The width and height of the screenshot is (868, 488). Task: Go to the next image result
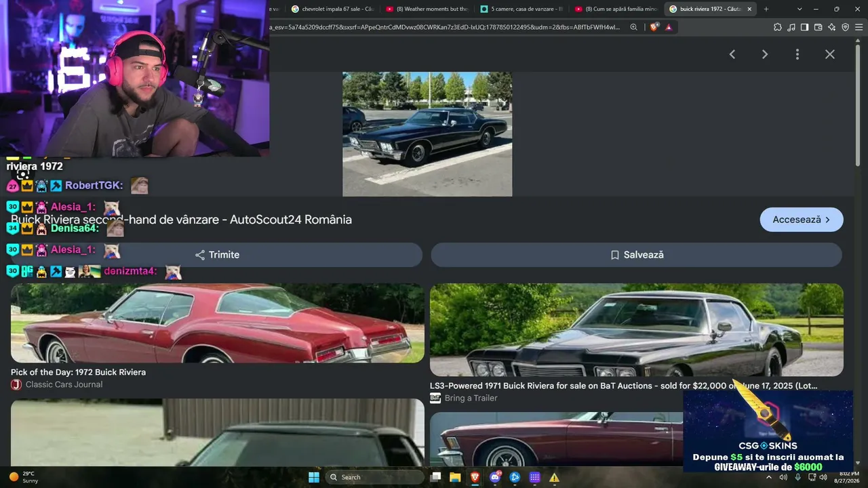tap(765, 54)
